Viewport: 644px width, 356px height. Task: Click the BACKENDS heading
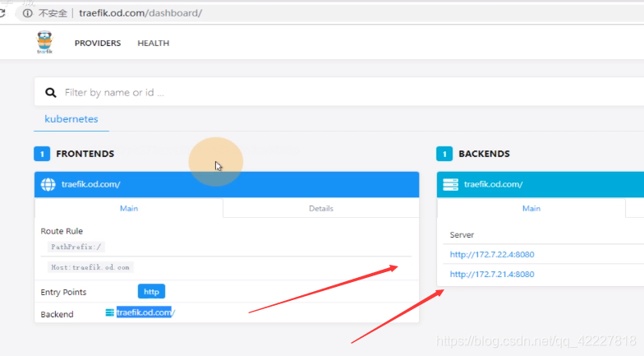(485, 154)
